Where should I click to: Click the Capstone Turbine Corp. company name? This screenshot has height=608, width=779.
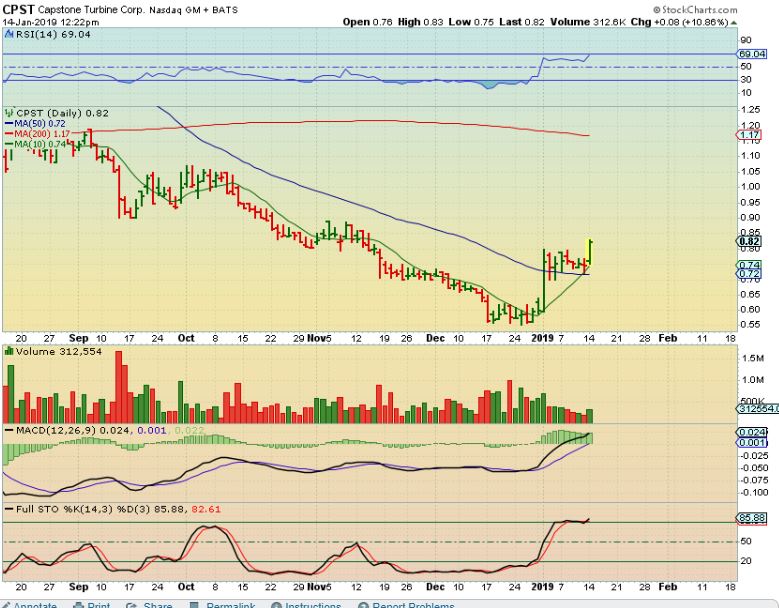click(91, 10)
